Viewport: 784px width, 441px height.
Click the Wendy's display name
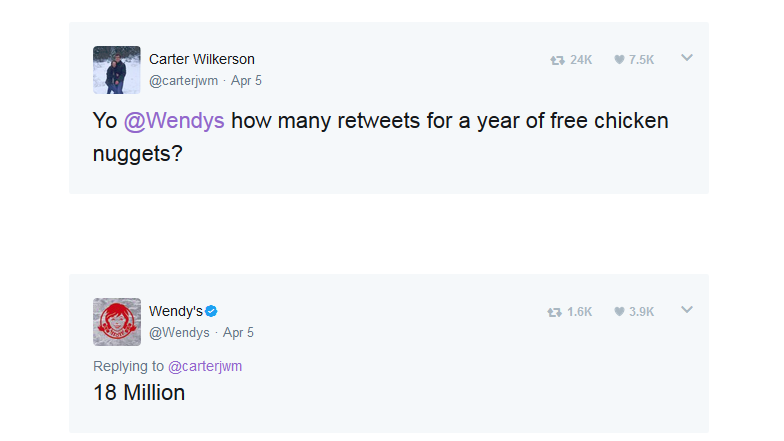coord(176,312)
